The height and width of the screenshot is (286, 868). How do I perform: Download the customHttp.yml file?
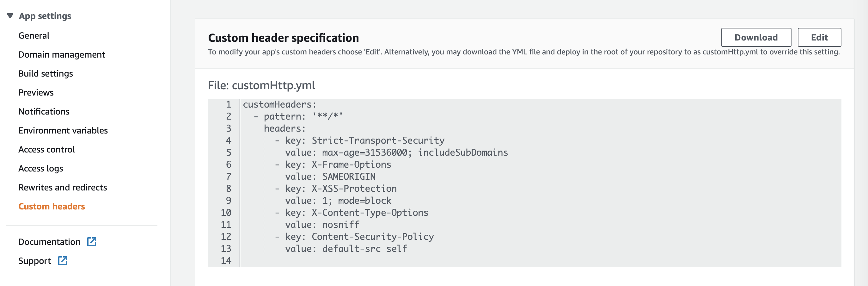coord(756,37)
